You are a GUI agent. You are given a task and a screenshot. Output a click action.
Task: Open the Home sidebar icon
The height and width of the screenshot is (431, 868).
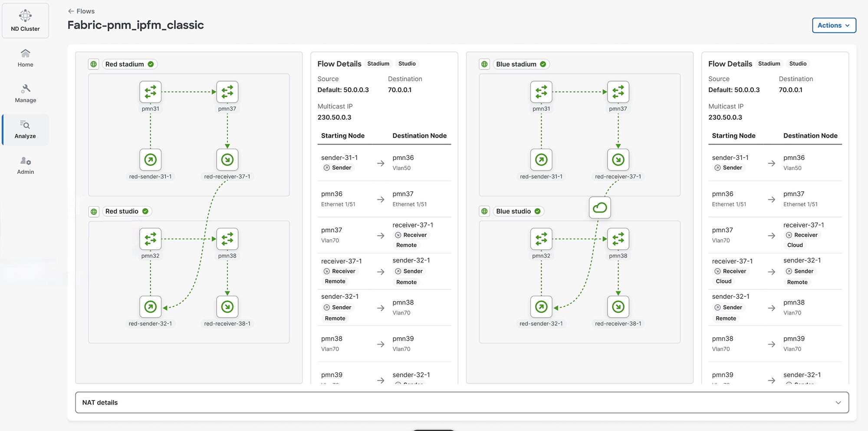(x=25, y=53)
